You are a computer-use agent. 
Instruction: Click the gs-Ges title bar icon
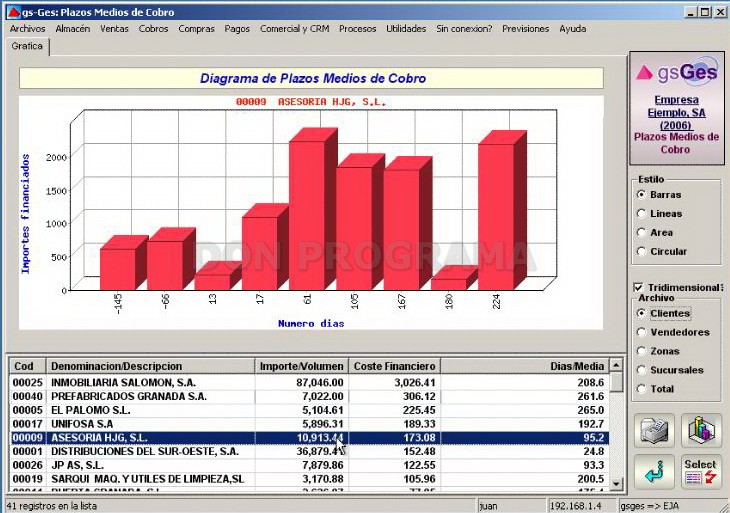tap(14, 12)
